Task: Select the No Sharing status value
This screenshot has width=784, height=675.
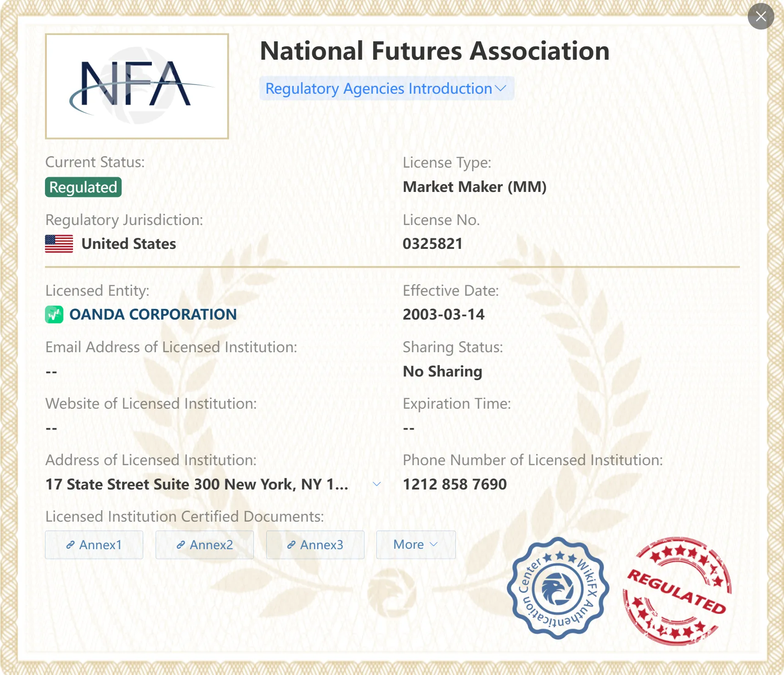Action: [442, 371]
